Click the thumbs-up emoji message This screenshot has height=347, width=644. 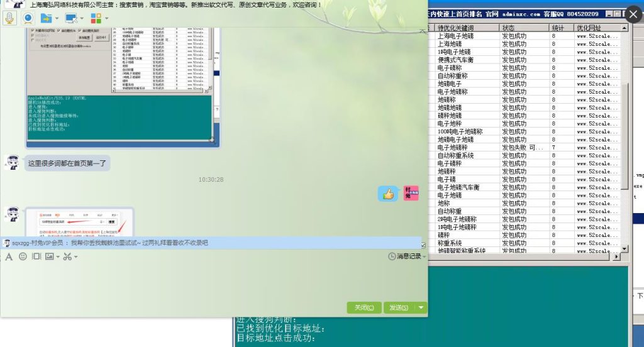(x=388, y=194)
